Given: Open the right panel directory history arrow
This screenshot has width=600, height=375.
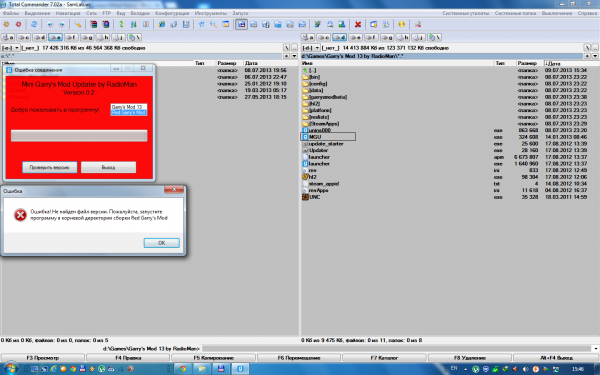Looking at the screenshot, I should click(595, 56).
